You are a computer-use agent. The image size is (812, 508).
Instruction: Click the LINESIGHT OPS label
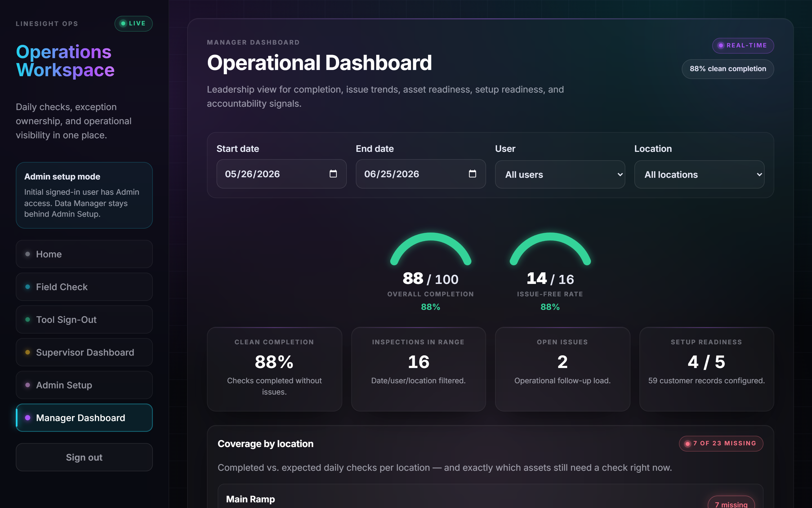[47, 24]
